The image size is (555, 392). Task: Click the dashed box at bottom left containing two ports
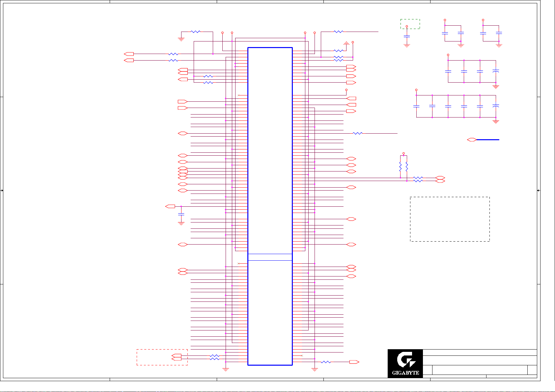pos(162,357)
